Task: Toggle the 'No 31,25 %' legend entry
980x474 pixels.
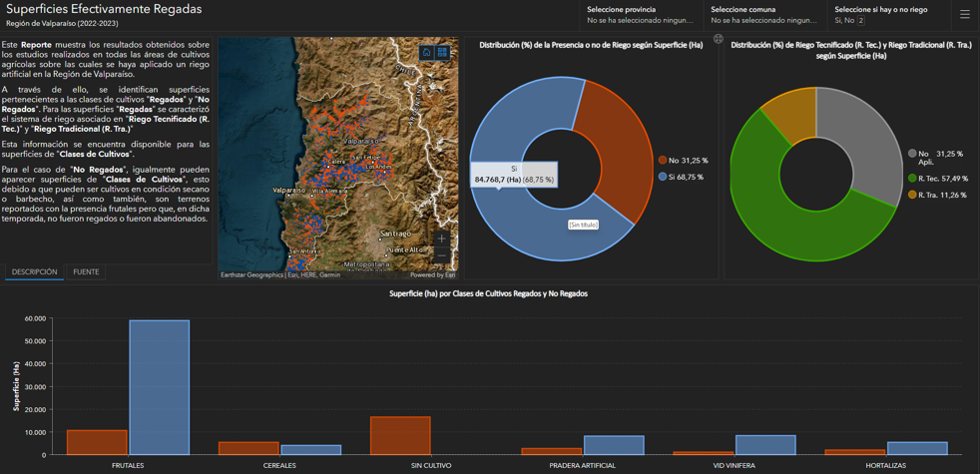Action: pos(683,160)
